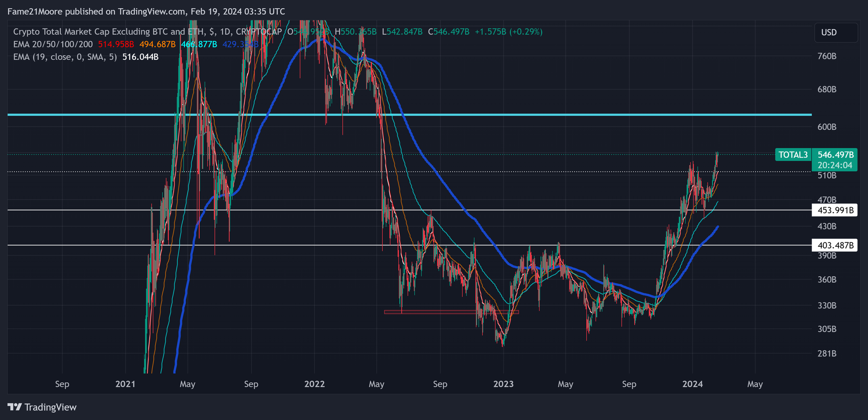Click the TOTAL3 symbol price label
Image resolution: width=868 pixels, height=420 pixels.
(793, 155)
